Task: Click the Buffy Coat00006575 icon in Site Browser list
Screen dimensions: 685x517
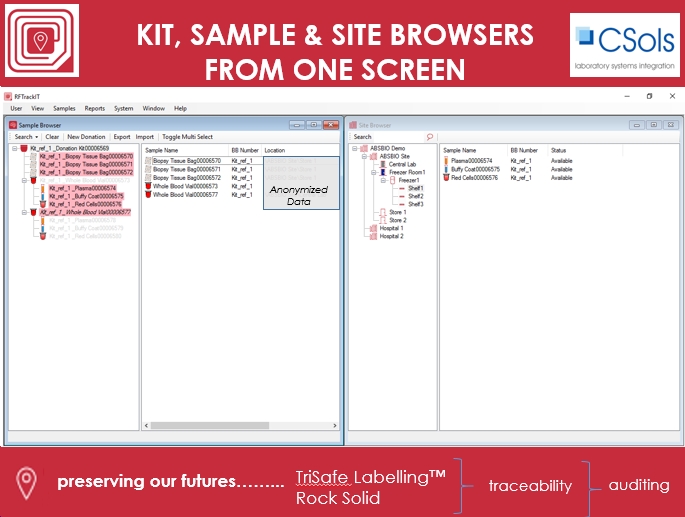Action: click(446, 169)
